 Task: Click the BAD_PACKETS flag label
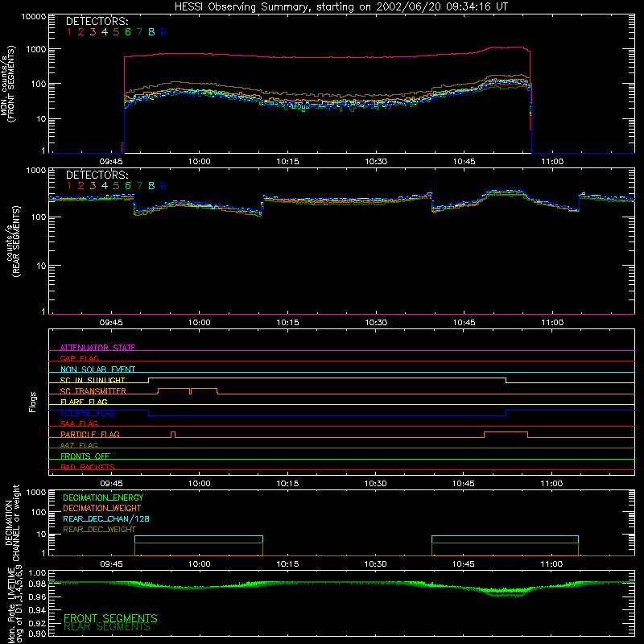88,467
